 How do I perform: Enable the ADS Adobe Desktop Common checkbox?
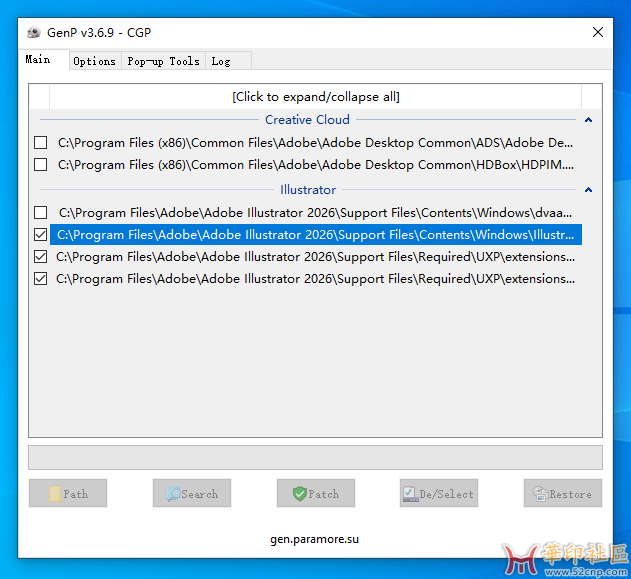click(41, 143)
